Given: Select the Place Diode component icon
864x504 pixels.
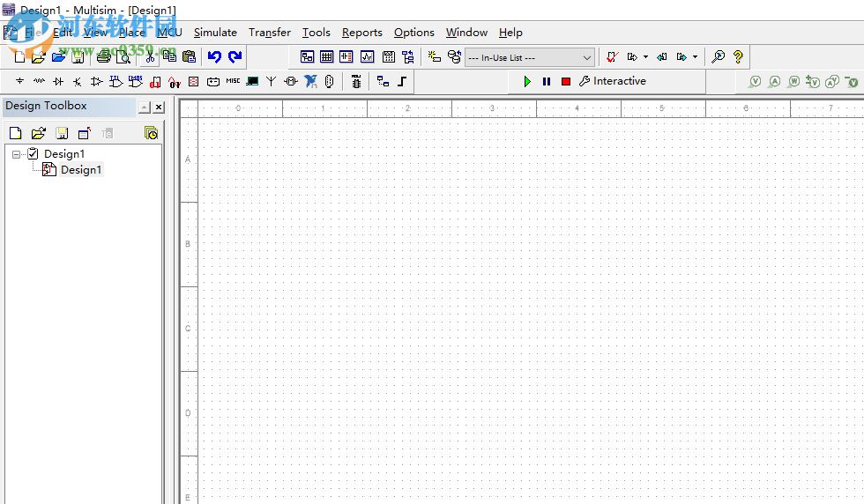Looking at the screenshot, I should [x=58, y=82].
